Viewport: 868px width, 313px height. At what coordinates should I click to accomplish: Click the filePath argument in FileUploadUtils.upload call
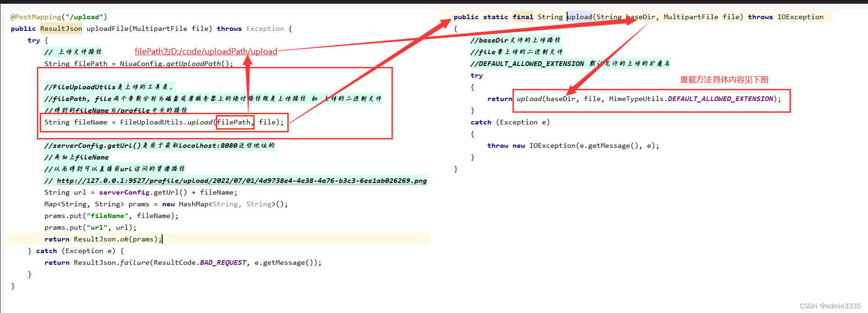tap(234, 122)
